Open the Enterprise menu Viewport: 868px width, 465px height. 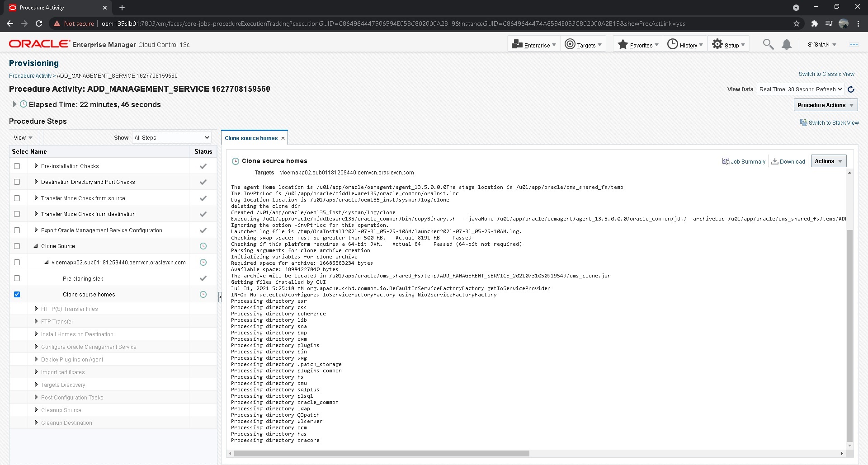pos(533,44)
